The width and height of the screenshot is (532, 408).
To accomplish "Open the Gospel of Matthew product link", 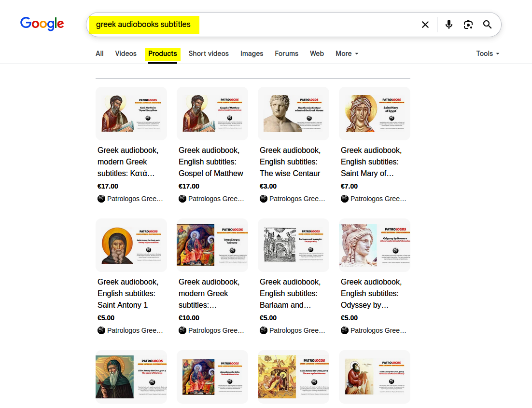I will [x=211, y=162].
